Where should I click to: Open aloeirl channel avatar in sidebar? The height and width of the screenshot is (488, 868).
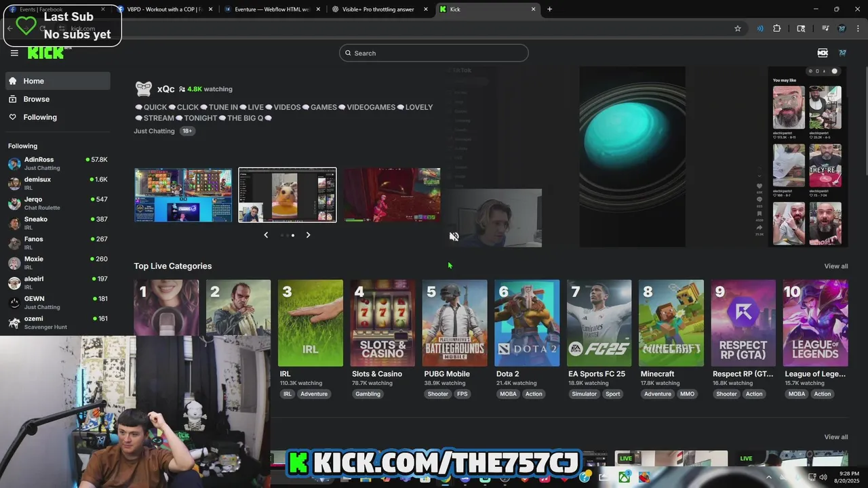click(14, 283)
